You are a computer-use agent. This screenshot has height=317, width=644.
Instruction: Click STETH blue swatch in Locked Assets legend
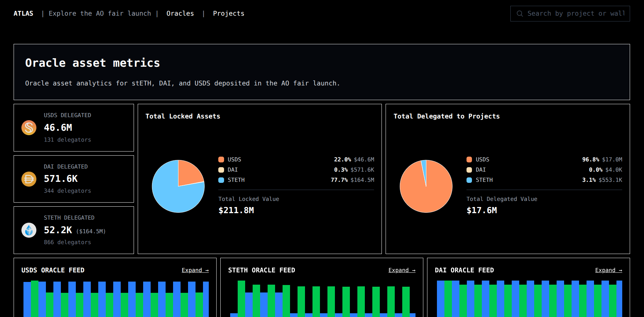click(221, 180)
